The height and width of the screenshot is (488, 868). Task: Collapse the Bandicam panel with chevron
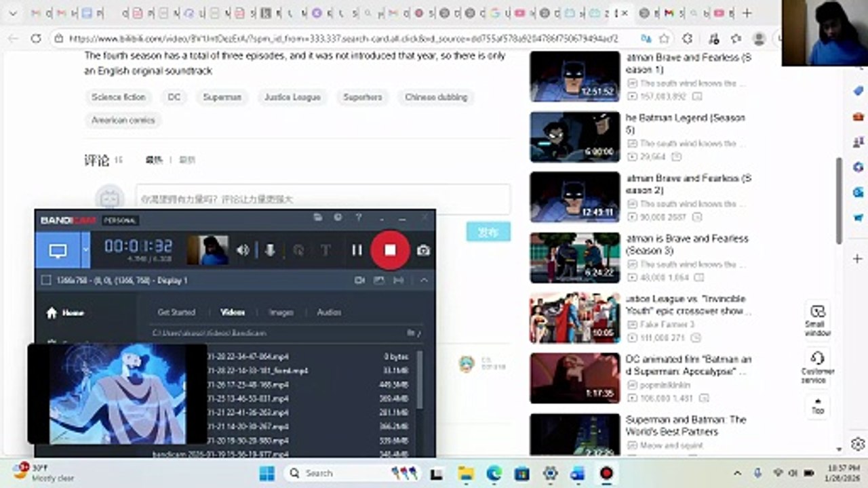[x=424, y=280]
